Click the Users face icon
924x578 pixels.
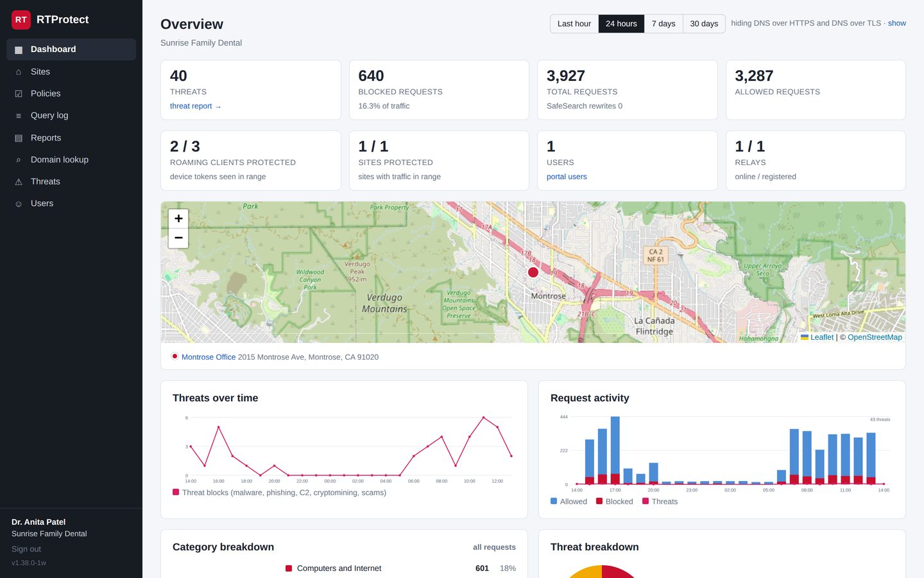point(19,204)
